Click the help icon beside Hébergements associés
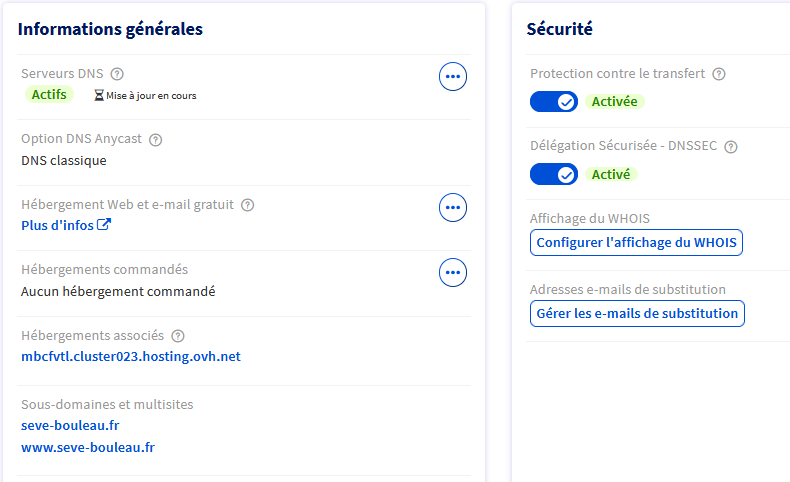 [x=178, y=336]
